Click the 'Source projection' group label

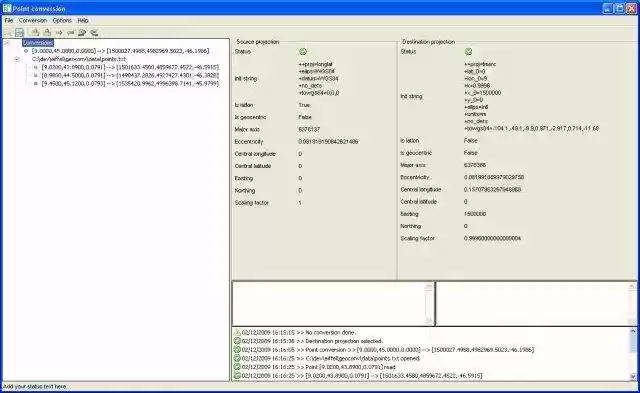point(258,42)
